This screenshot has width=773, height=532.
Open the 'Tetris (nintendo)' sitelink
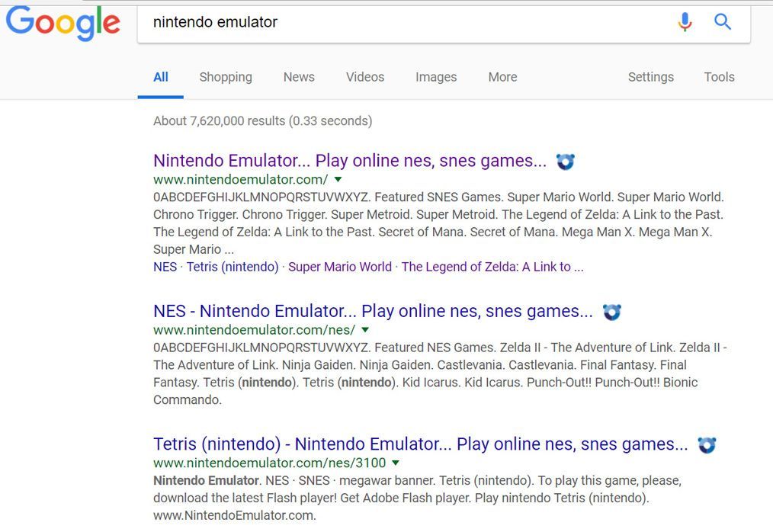[x=233, y=267]
